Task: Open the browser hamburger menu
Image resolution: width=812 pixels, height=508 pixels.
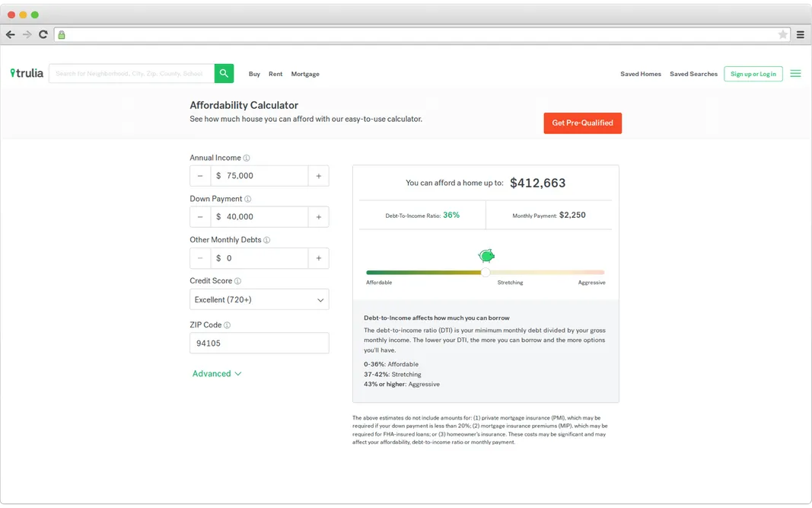Action: coord(801,35)
